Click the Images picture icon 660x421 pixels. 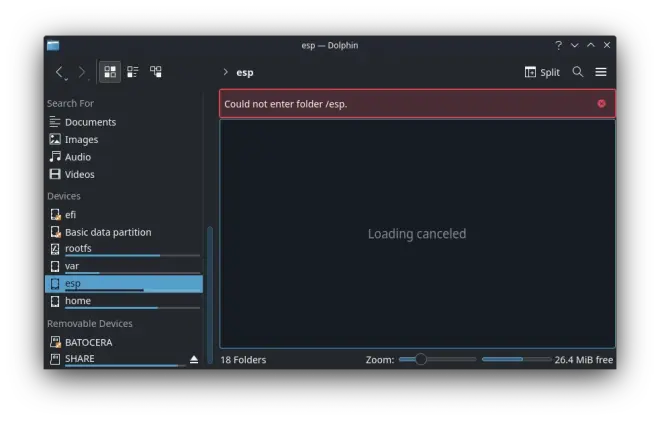coord(55,139)
